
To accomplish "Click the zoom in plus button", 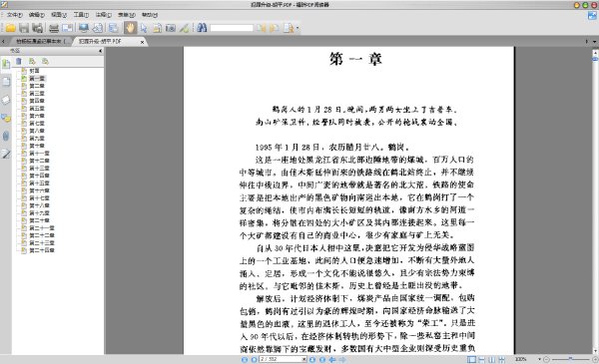I will coord(595,359).
